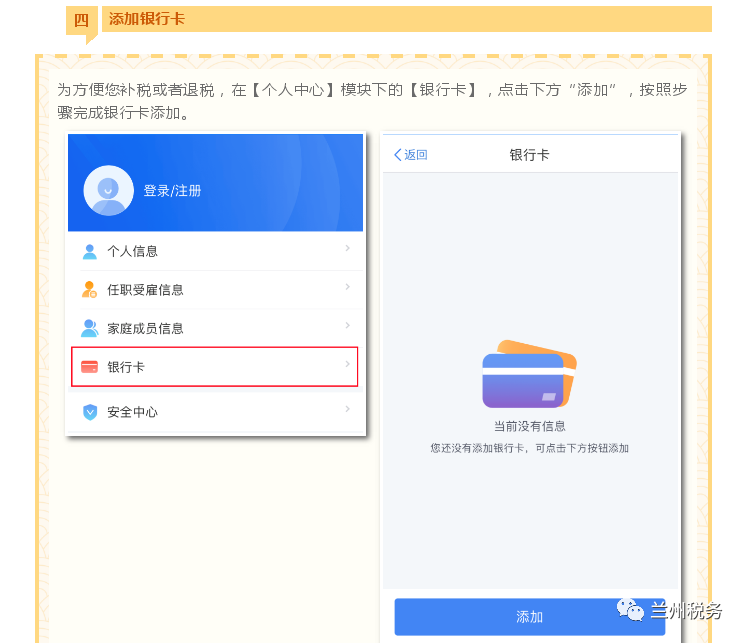Click the 个人信息 person icon
This screenshot has height=643, width=746.
click(x=89, y=252)
